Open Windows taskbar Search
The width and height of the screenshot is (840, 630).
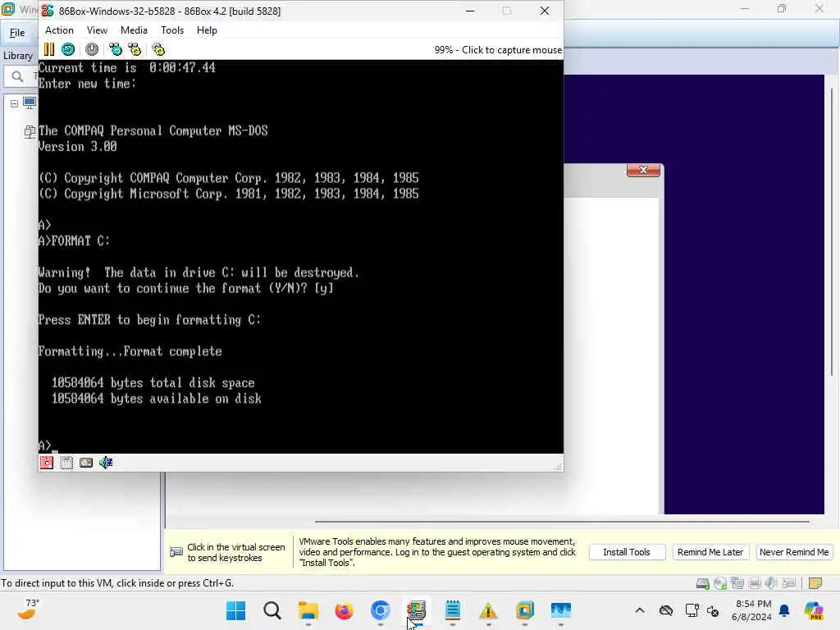(x=272, y=610)
